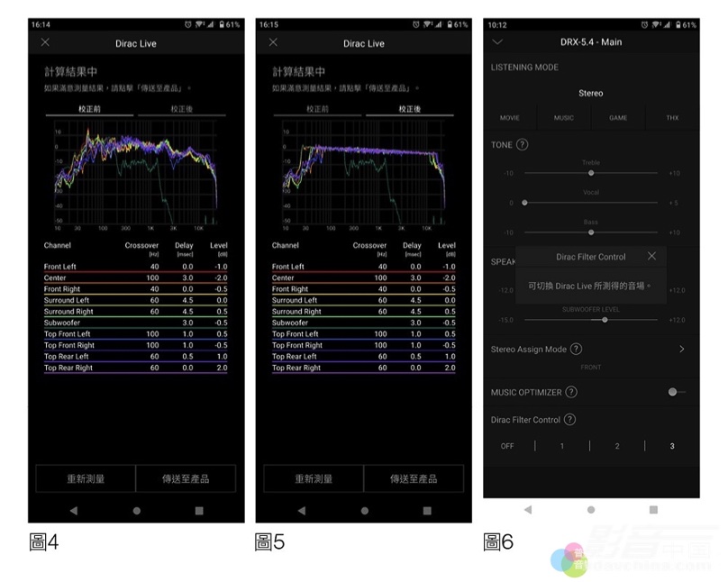Open help icon next to MUSIC OPTIMIZER
The image size is (728, 582).
pos(571,392)
